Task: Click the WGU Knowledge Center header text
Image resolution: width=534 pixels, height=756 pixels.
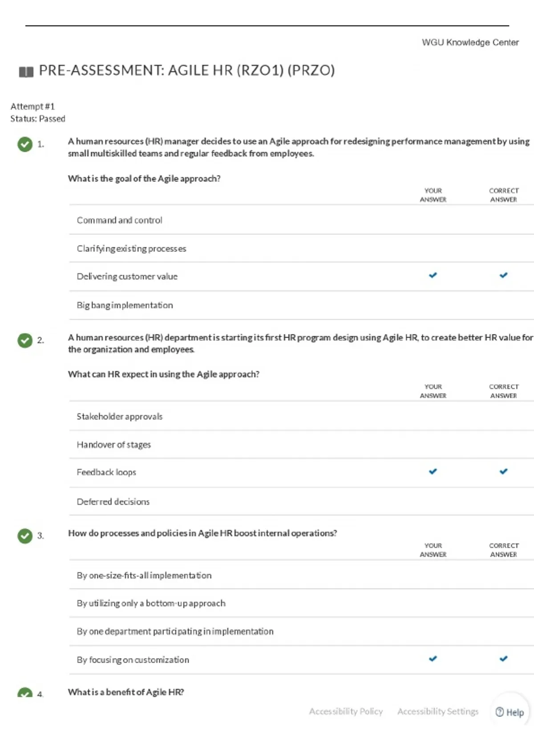Action: (470, 42)
